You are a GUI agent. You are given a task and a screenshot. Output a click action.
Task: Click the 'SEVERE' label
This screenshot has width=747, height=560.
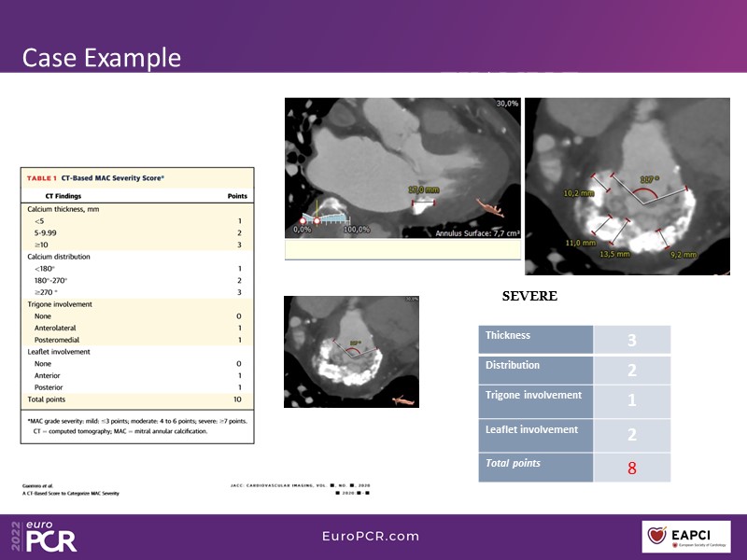[x=529, y=296]
